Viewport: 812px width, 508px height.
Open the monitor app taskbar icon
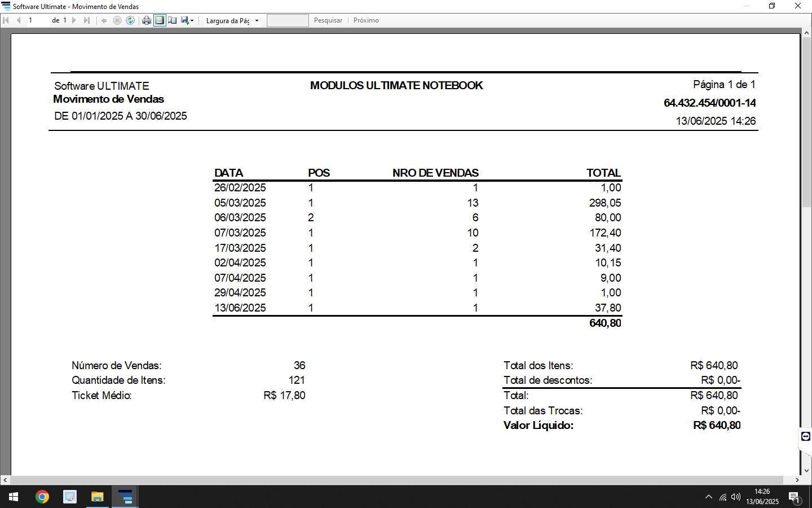pos(69,497)
